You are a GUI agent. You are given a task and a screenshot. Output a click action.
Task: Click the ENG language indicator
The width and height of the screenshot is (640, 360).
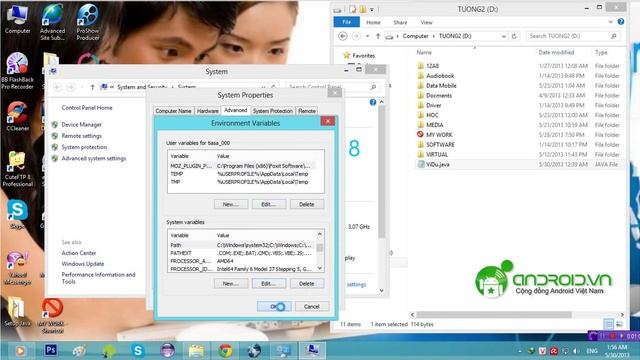pos(592,351)
